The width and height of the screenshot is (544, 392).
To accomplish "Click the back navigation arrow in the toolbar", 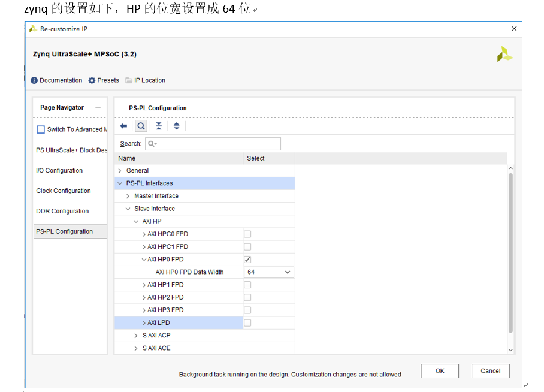I will pyautogui.click(x=124, y=126).
